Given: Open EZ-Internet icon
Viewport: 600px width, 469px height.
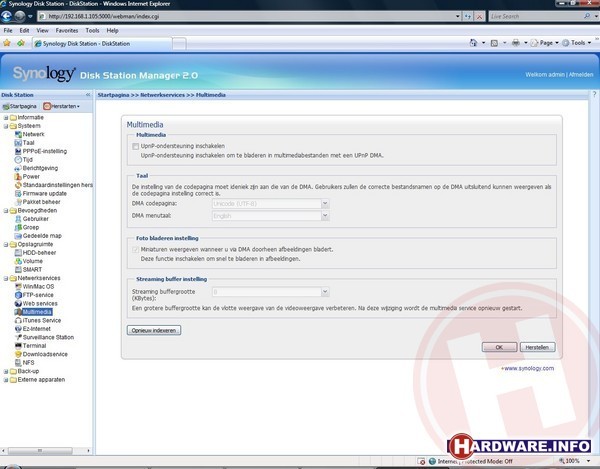Looking at the screenshot, I should (18, 329).
